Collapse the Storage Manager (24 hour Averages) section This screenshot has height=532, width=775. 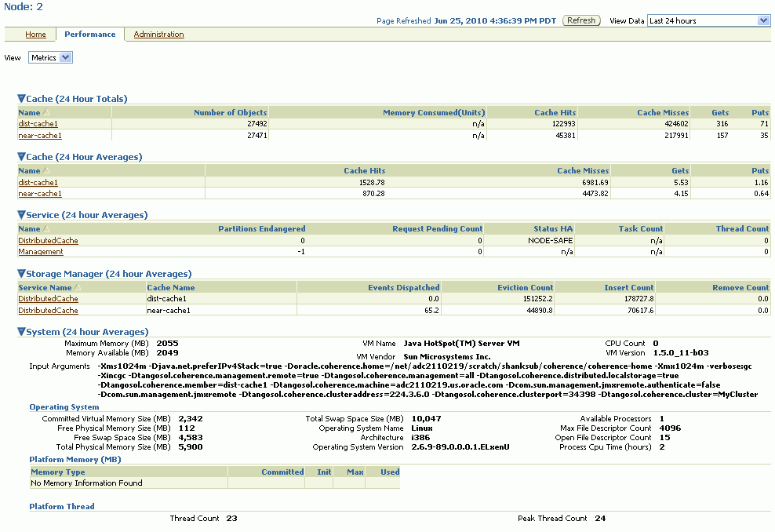21,273
